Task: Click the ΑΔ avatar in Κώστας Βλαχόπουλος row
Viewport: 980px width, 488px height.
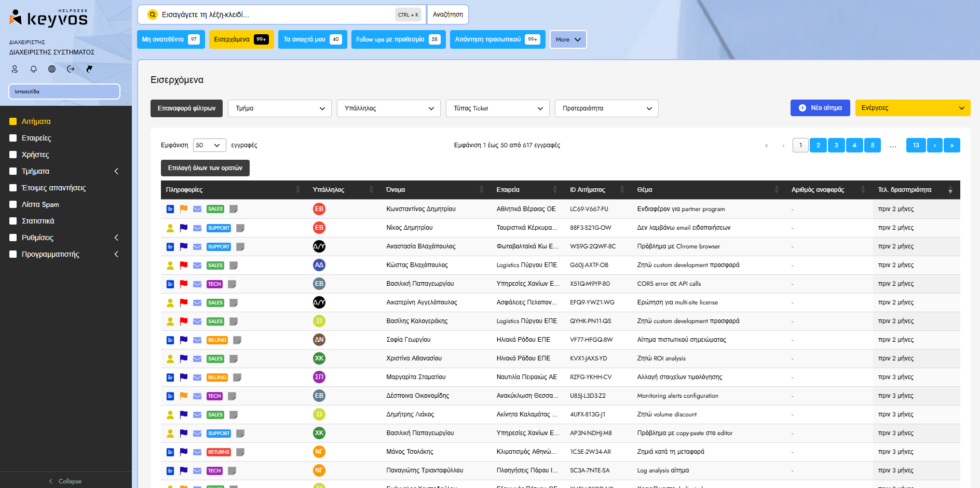Action: (319, 265)
